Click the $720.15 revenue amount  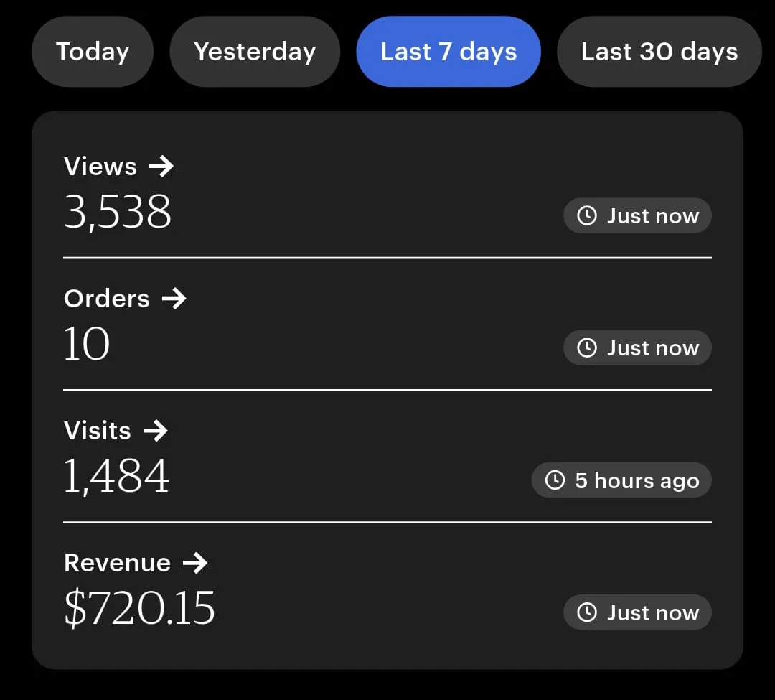pos(139,609)
